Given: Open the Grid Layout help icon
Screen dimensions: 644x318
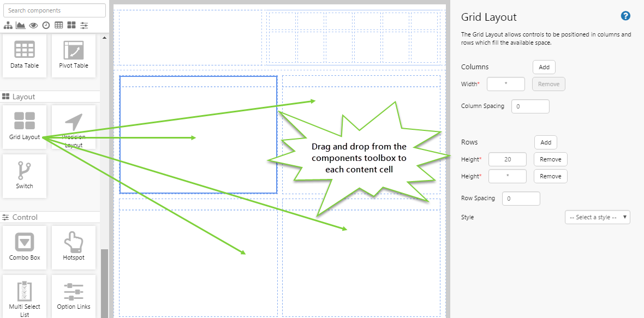Looking at the screenshot, I should (x=625, y=16).
